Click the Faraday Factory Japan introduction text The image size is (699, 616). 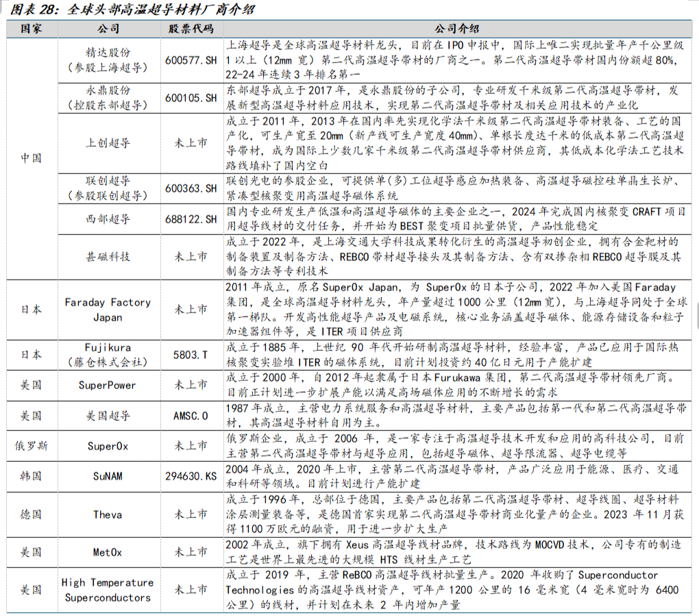pyautogui.click(x=456, y=310)
